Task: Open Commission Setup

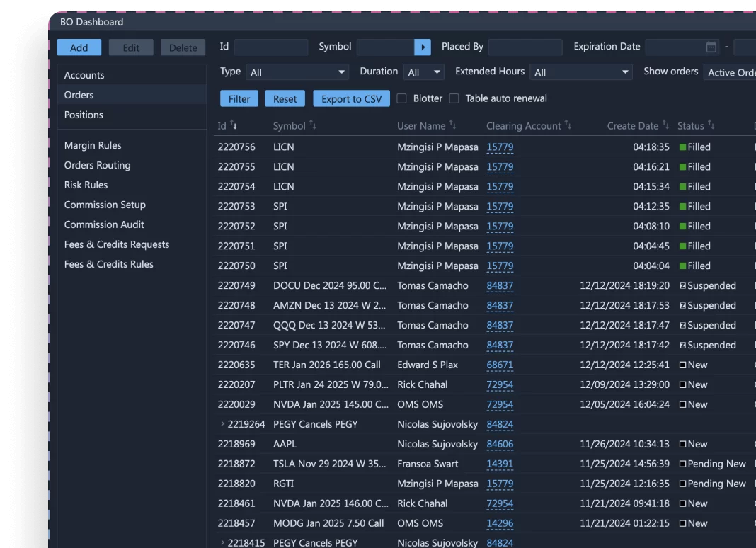Action: (x=105, y=205)
